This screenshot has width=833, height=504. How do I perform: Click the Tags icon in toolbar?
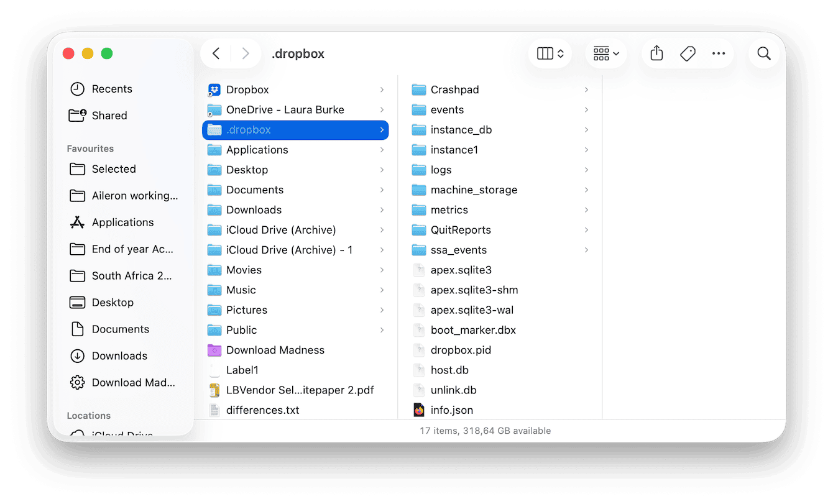(688, 53)
